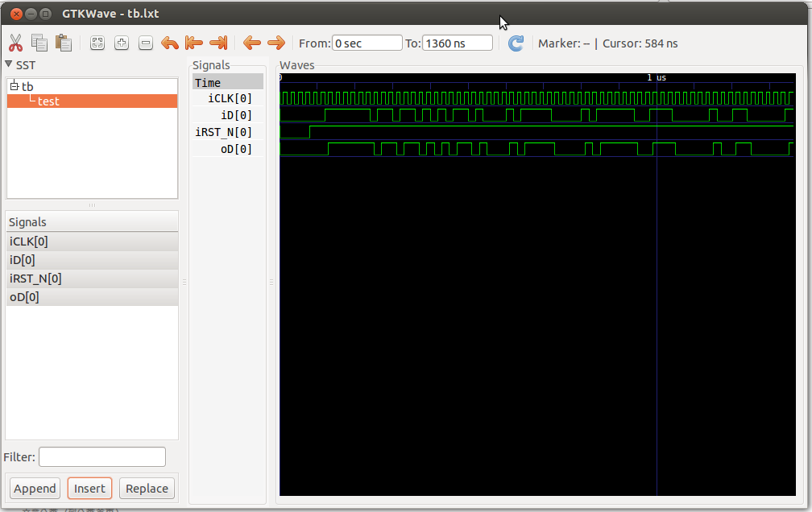Select the test scope under tb
This screenshot has height=512, width=812.
(48, 101)
